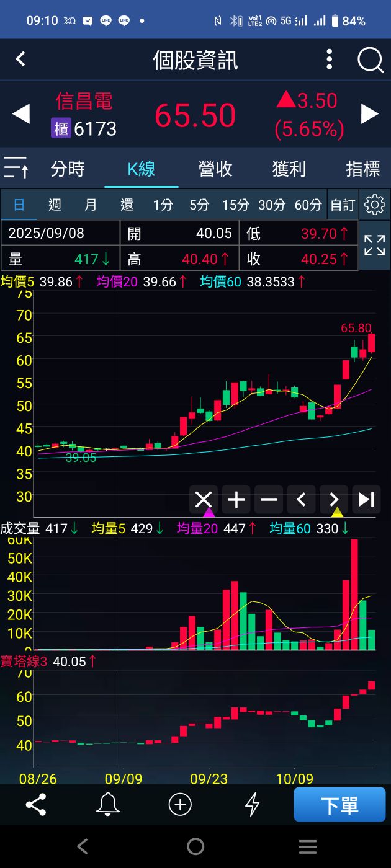This screenshot has width=391, height=868.
Task: Tap the lightning quick order icon
Action: coord(252,805)
